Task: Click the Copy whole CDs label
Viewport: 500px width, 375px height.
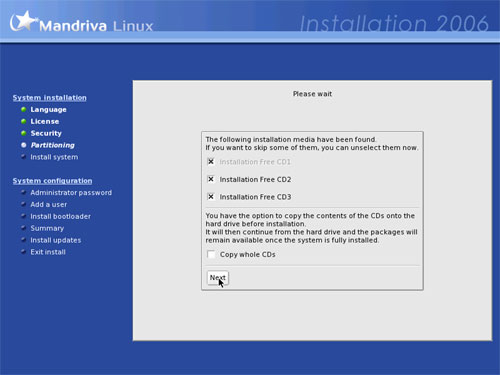Action: pyautogui.click(x=248, y=255)
